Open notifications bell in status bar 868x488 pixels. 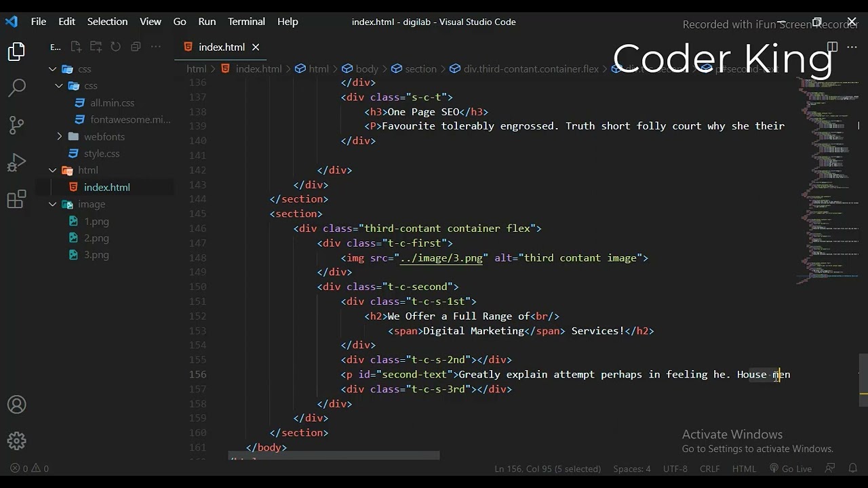(x=853, y=468)
